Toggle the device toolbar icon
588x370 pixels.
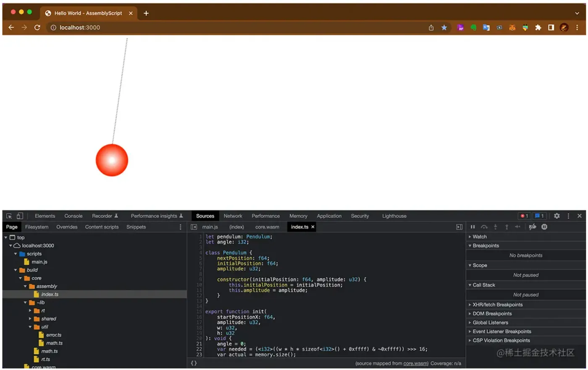tap(20, 216)
